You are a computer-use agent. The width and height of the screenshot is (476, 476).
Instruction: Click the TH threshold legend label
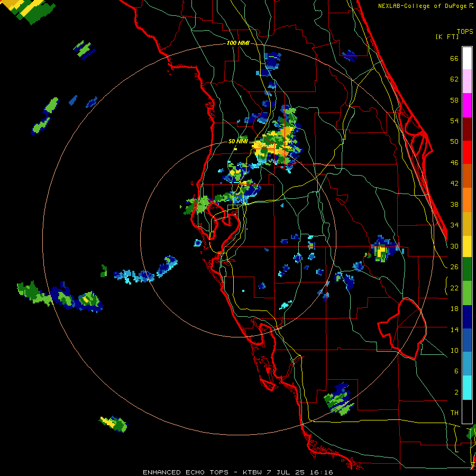454,413
